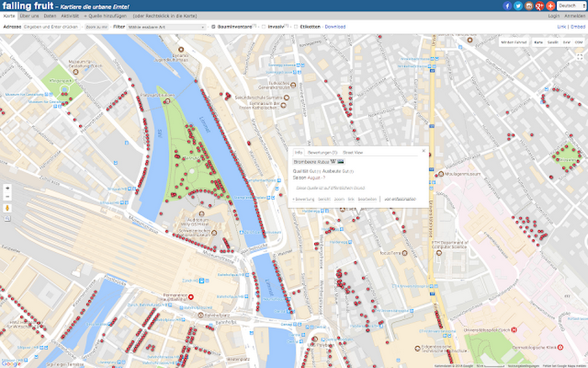Click ETH Department of Computer Science marker
The image size is (588, 368).
click(438, 252)
